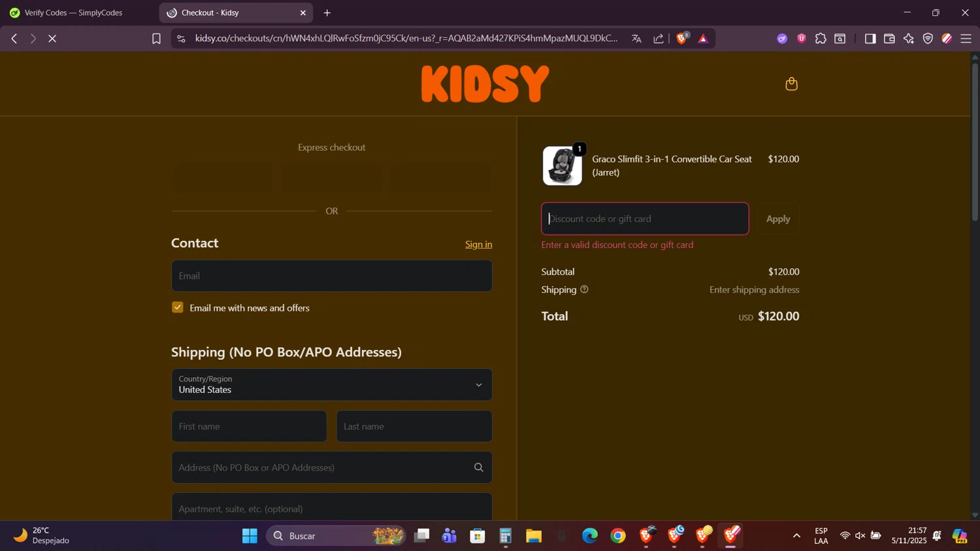Toggle Email me with news and offers
The height and width of the screenshot is (551, 980).
(178, 307)
